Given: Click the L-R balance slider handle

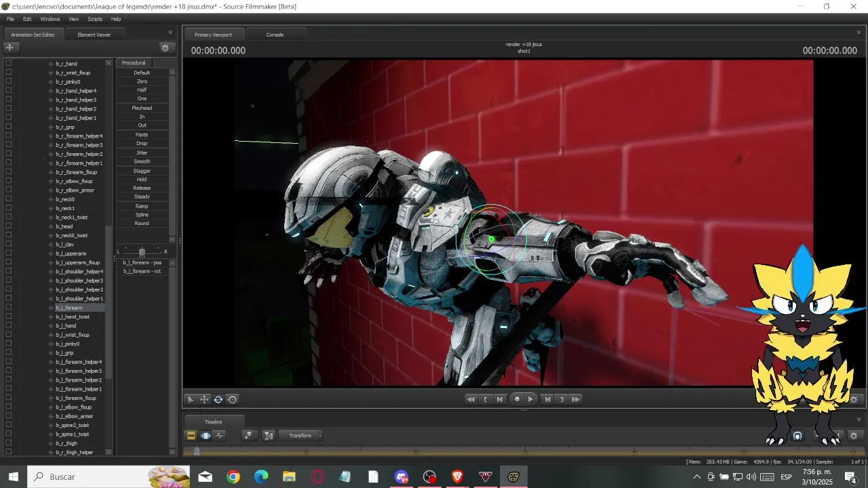Looking at the screenshot, I should point(142,251).
